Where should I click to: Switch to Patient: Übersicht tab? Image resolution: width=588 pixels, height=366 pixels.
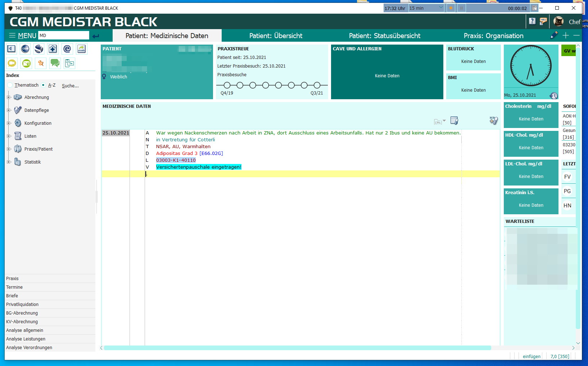[276, 36]
